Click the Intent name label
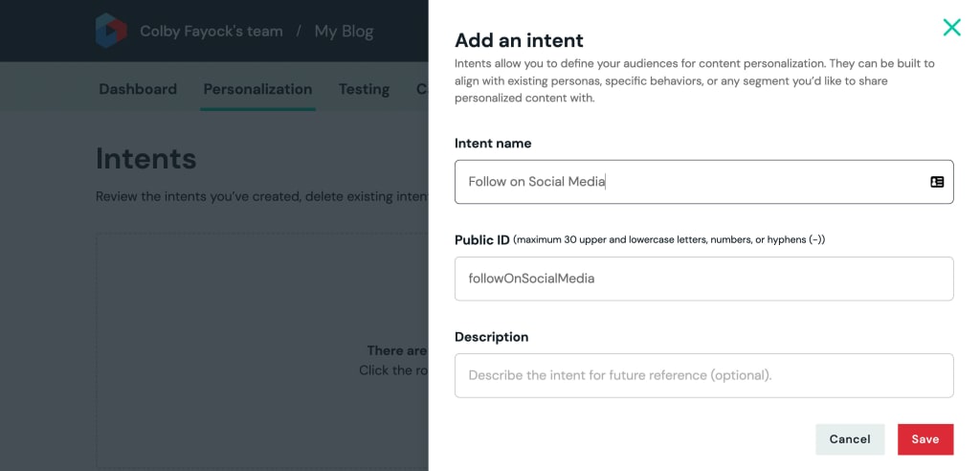Viewport: 980px width, 471px height. pyautogui.click(x=493, y=144)
